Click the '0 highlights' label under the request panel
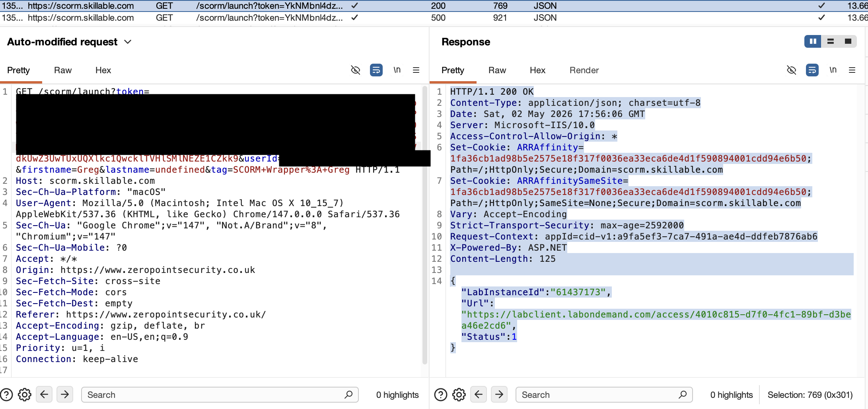Viewport: 868px width, 409px height. click(x=397, y=395)
